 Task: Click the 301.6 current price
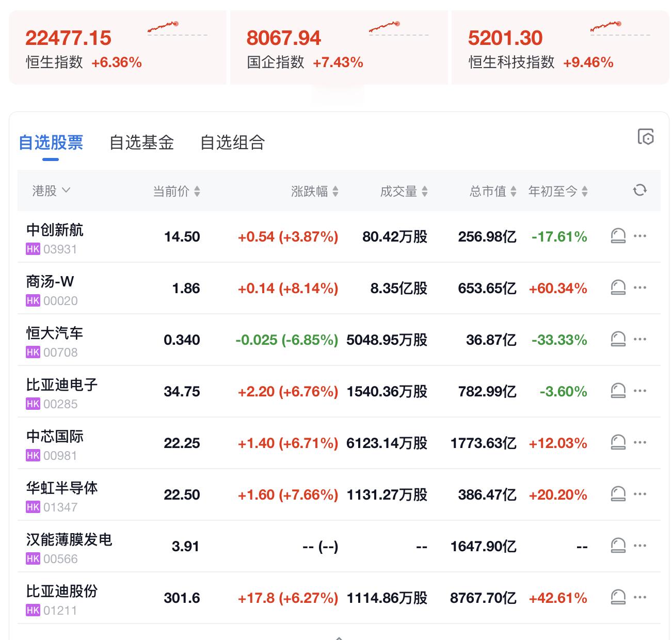(x=182, y=598)
